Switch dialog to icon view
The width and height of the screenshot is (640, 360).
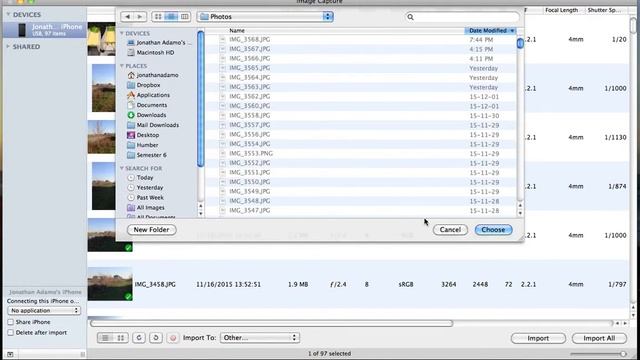[158, 17]
